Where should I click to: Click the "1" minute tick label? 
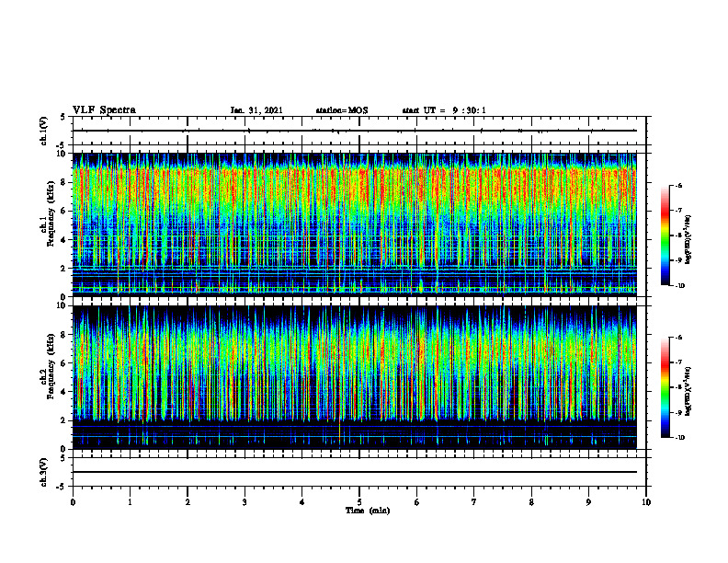tap(130, 502)
